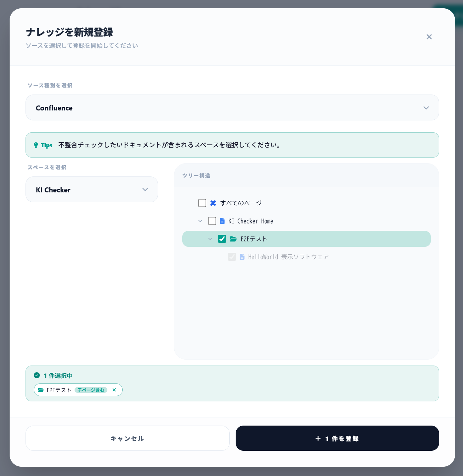The width and height of the screenshot is (463, 476).
Task: Click the folder icon inside the E2Eテスト chip
Action: [41, 390]
